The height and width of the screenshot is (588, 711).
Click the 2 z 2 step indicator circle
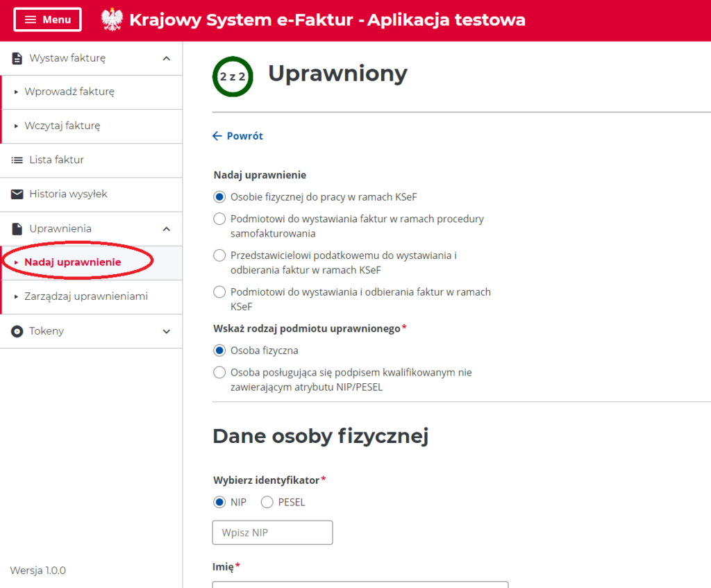[x=233, y=76]
